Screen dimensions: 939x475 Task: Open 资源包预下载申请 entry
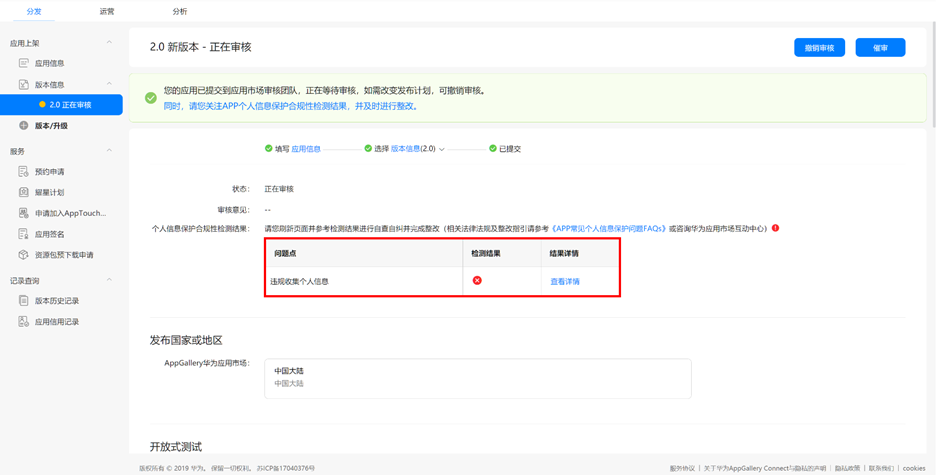point(64,255)
